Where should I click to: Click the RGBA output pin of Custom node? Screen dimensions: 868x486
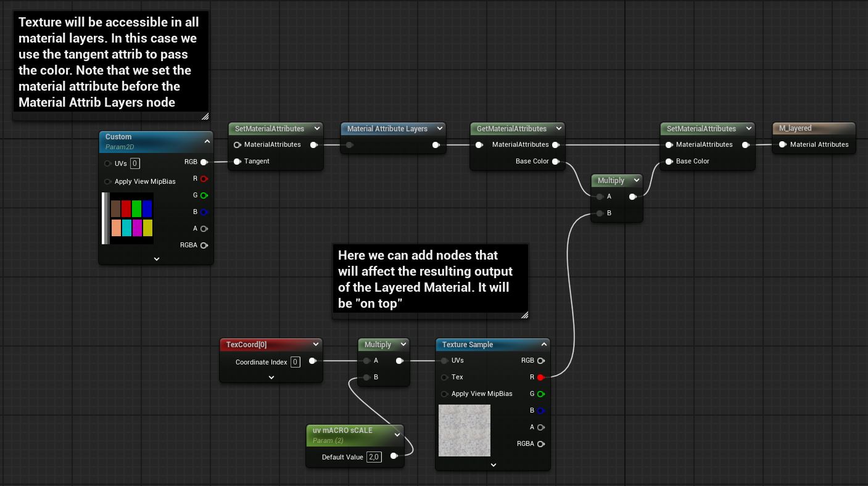click(x=204, y=245)
